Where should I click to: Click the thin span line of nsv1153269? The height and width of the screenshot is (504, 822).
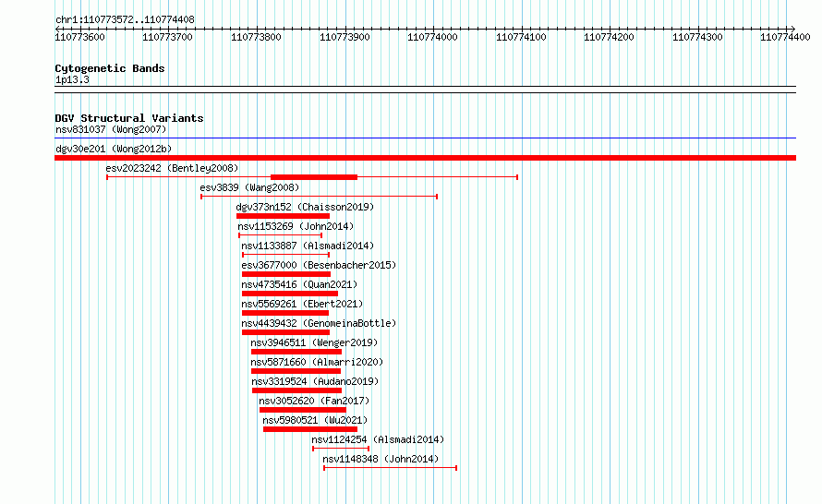click(x=281, y=235)
